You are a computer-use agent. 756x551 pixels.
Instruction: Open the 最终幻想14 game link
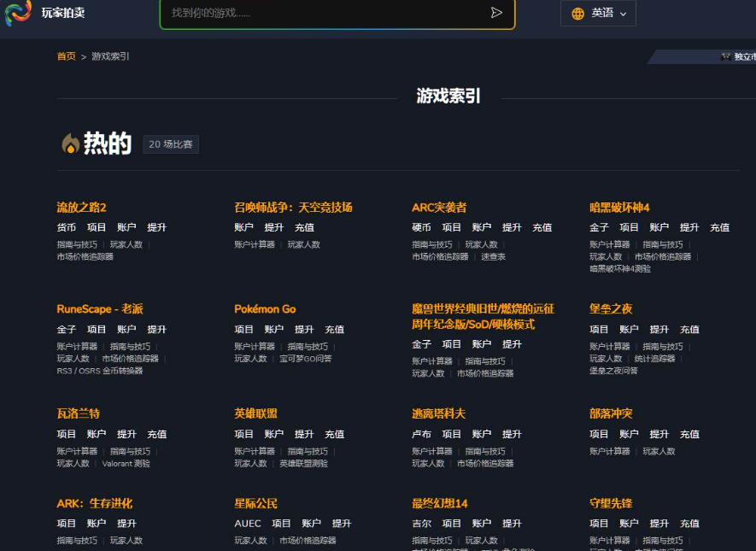439,504
